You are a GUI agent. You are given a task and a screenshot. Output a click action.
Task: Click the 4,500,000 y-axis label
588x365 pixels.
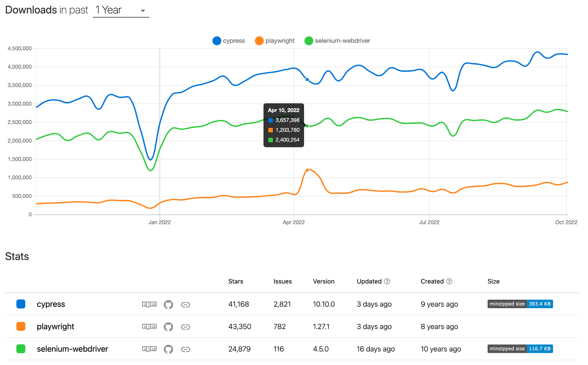point(20,49)
